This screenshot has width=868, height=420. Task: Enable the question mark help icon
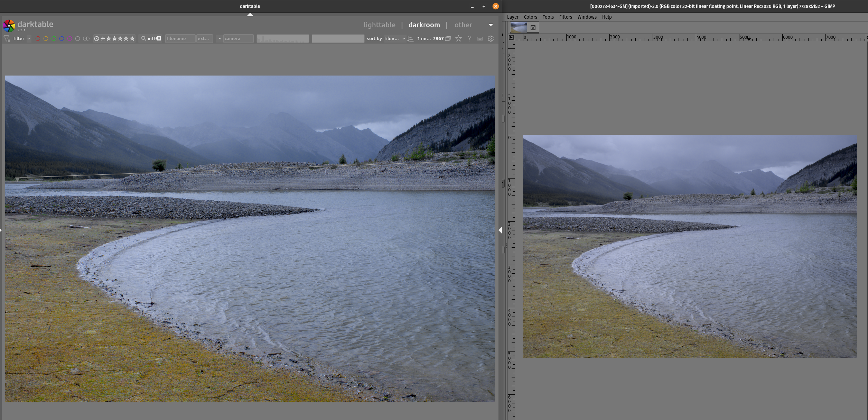(x=469, y=39)
